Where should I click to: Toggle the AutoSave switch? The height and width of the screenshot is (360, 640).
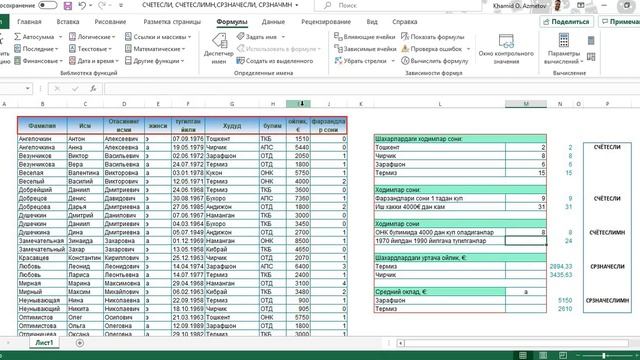(48, 5)
